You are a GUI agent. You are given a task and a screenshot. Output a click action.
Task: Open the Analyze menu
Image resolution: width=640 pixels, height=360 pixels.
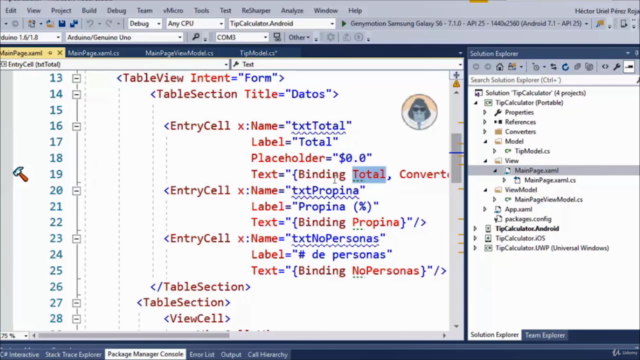[292, 11]
